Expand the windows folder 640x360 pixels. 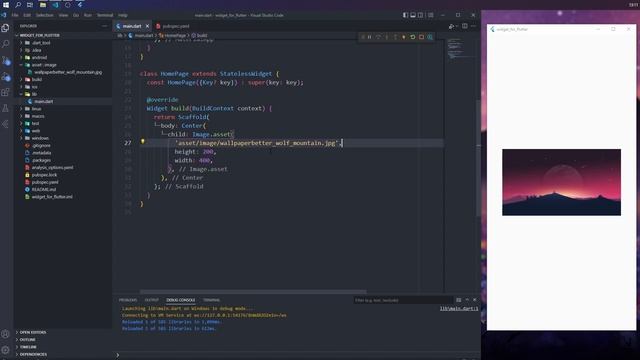(x=63, y=138)
